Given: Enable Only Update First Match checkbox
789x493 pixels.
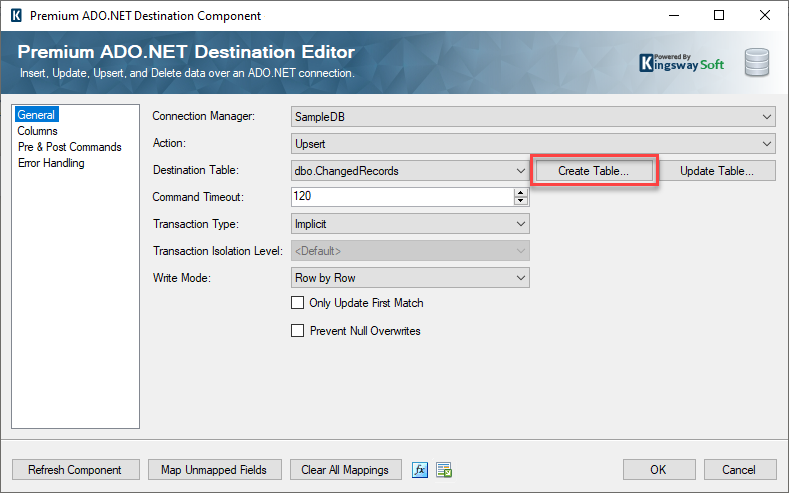Looking at the screenshot, I should coord(297,303).
